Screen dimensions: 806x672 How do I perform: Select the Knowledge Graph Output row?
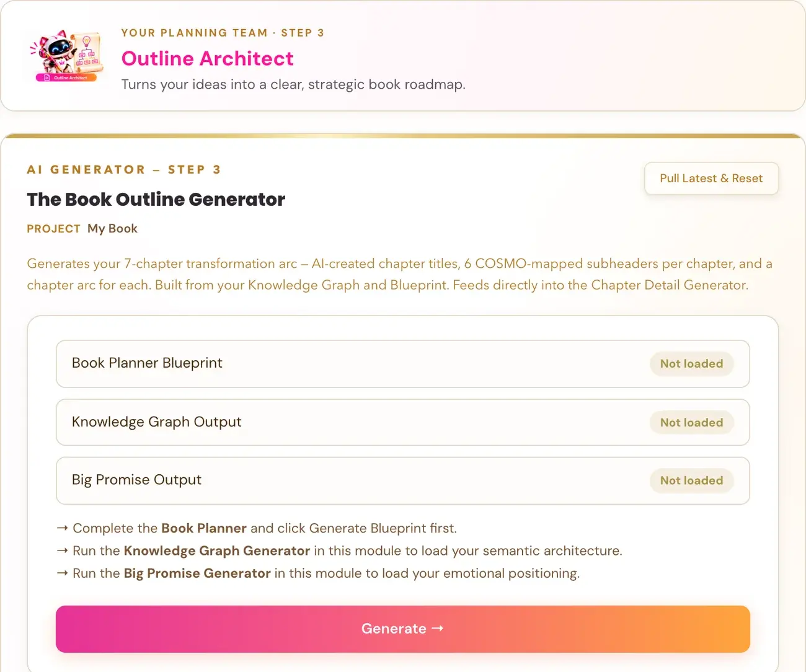[x=403, y=422]
